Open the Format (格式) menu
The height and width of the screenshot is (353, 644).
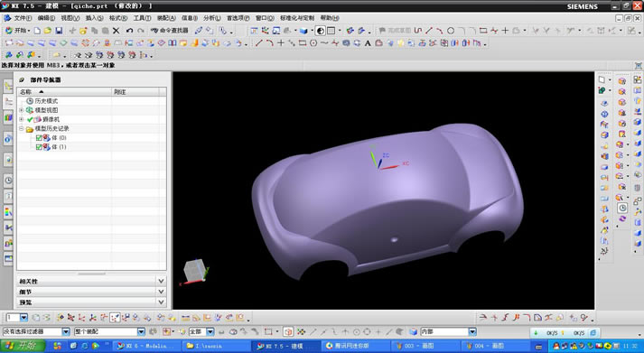click(118, 18)
